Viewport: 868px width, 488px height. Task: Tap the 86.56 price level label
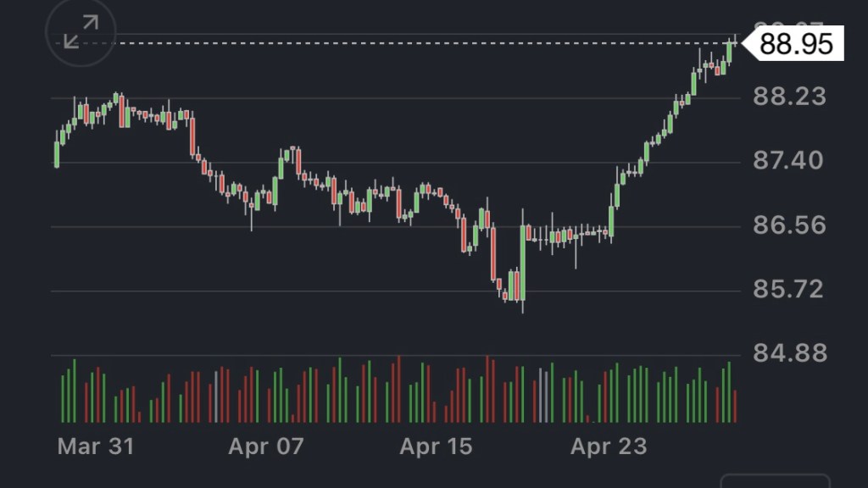tap(789, 225)
